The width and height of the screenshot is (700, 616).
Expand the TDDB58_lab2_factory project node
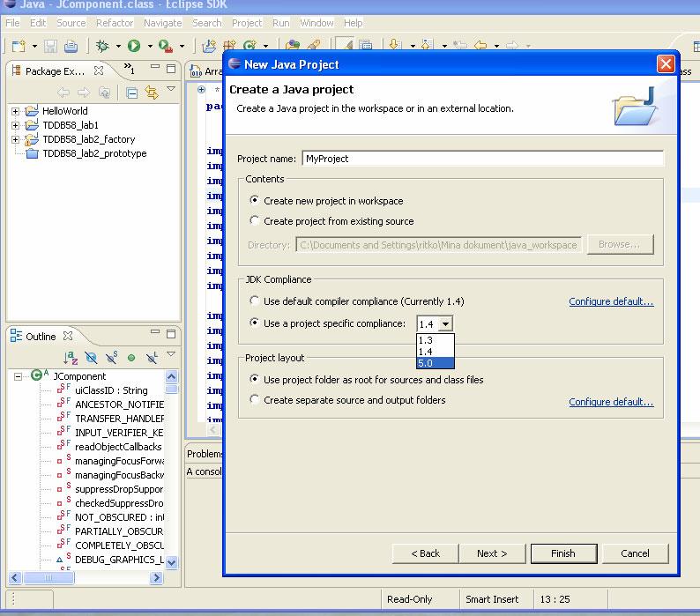[x=16, y=140]
